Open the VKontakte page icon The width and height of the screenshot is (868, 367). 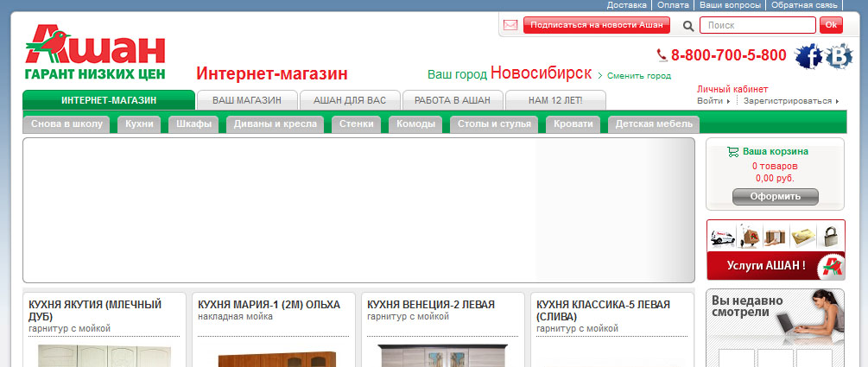point(839,56)
